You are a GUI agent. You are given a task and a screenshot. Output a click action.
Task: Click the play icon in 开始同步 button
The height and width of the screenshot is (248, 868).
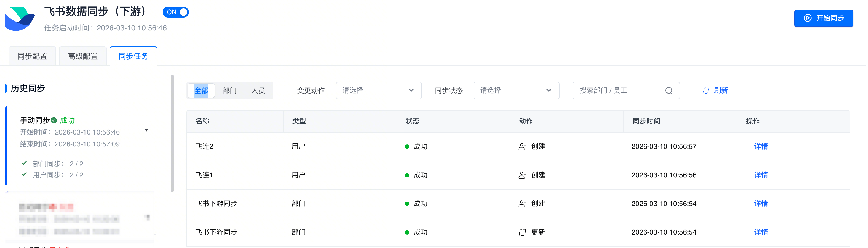coord(807,18)
